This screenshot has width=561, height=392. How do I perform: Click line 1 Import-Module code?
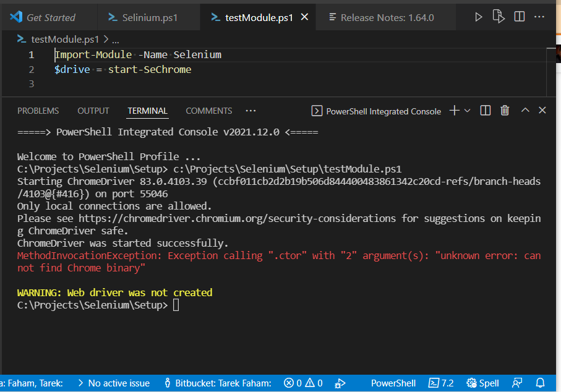click(138, 55)
